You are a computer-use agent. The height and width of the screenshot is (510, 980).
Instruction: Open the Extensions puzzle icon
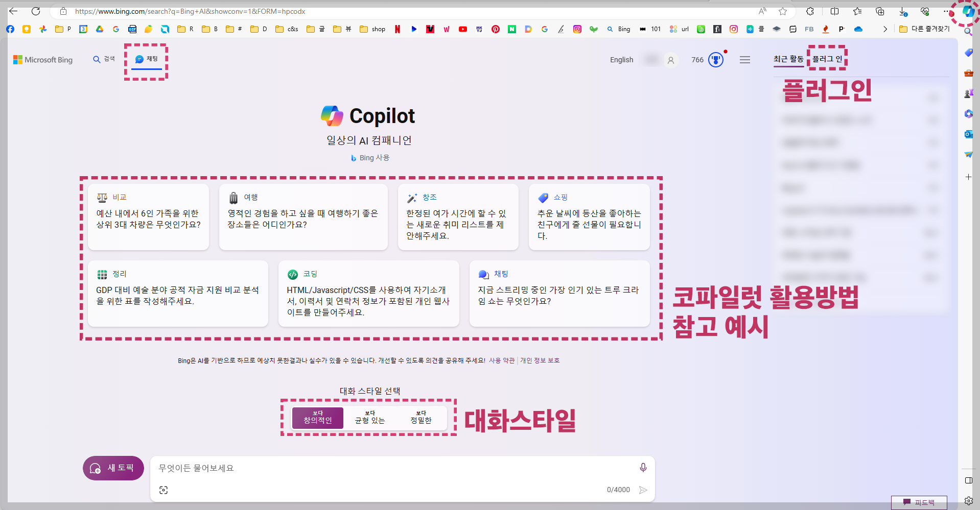(810, 11)
